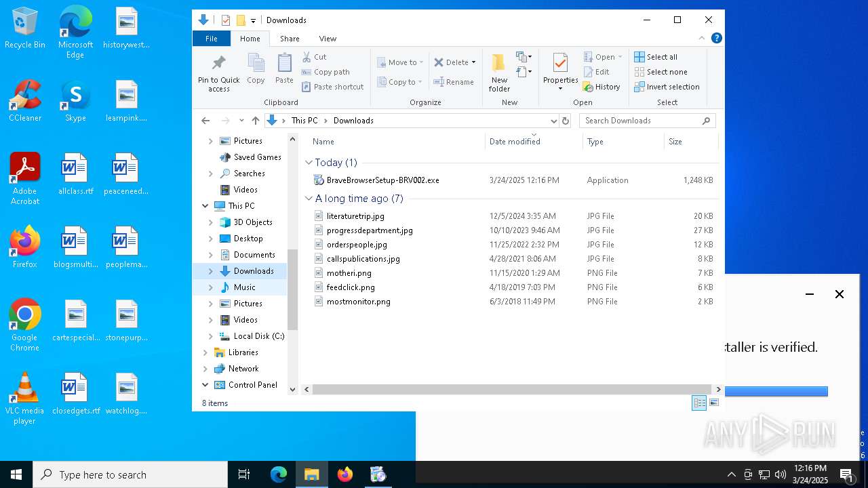Image resolution: width=868 pixels, height=488 pixels.
Task: Sort by Size column header
Action: (675, 142)
